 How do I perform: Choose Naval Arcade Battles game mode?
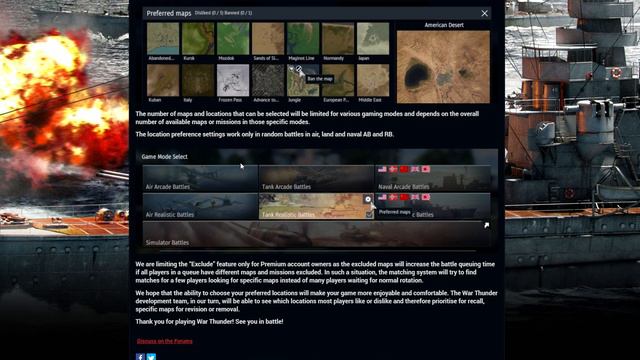click(433, 178)
